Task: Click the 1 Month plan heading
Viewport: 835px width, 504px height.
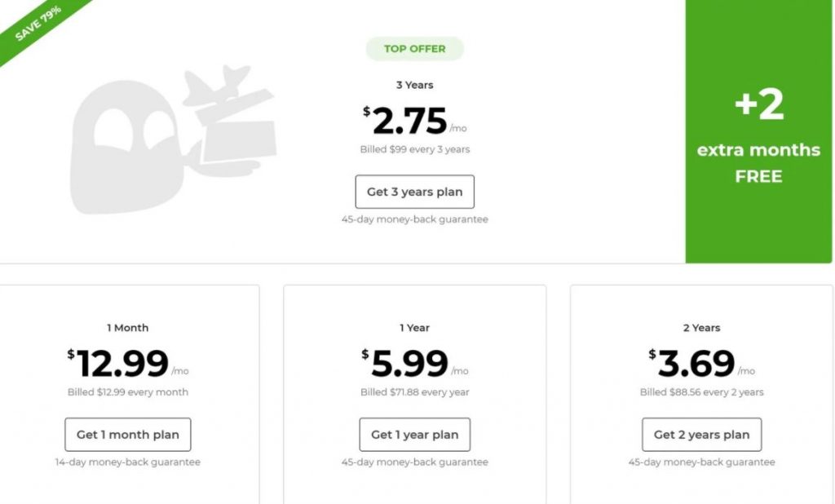Action: coord(128,328)
